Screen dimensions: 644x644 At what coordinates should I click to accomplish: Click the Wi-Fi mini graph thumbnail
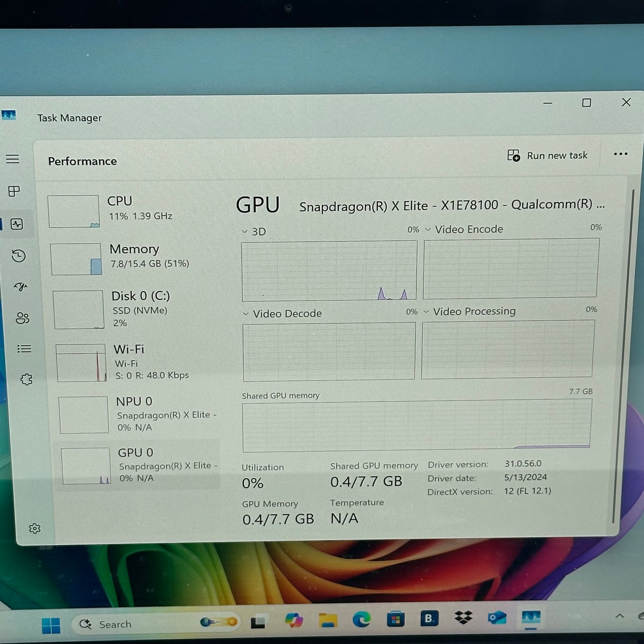coord(82,363)
